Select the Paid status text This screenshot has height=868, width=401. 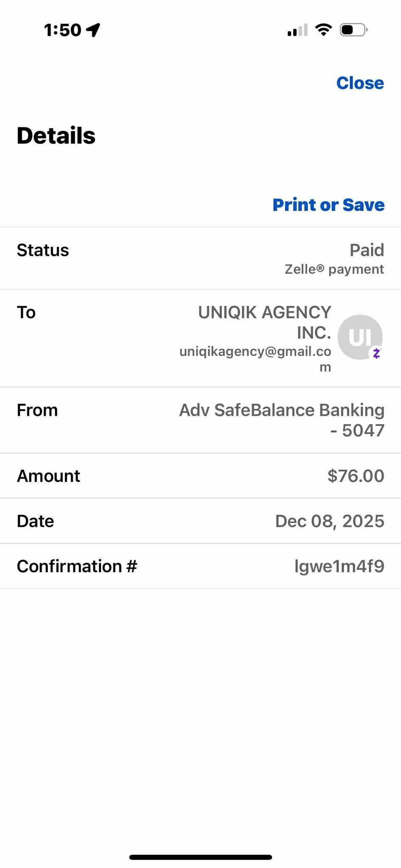tap(367, 250)
